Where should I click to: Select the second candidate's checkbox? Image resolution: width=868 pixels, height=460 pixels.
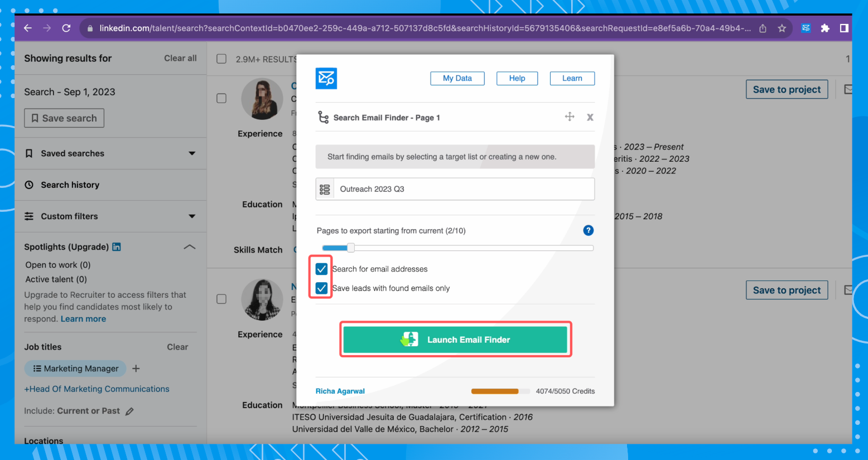click(x=221, y=299)
